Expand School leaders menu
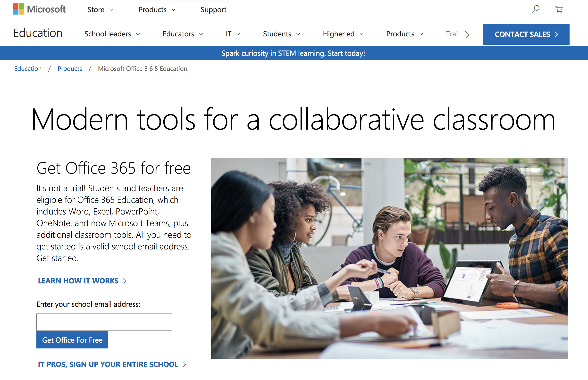This screenshot has height=380, width=588. [x=112, y=34]
